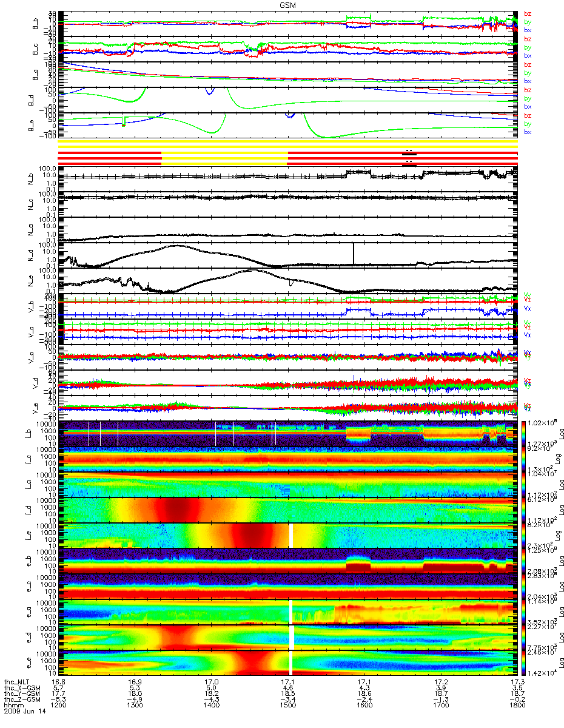Click the e_e spectrogram color bar
The height and width of the screenshot is (728, 564).
523,662
